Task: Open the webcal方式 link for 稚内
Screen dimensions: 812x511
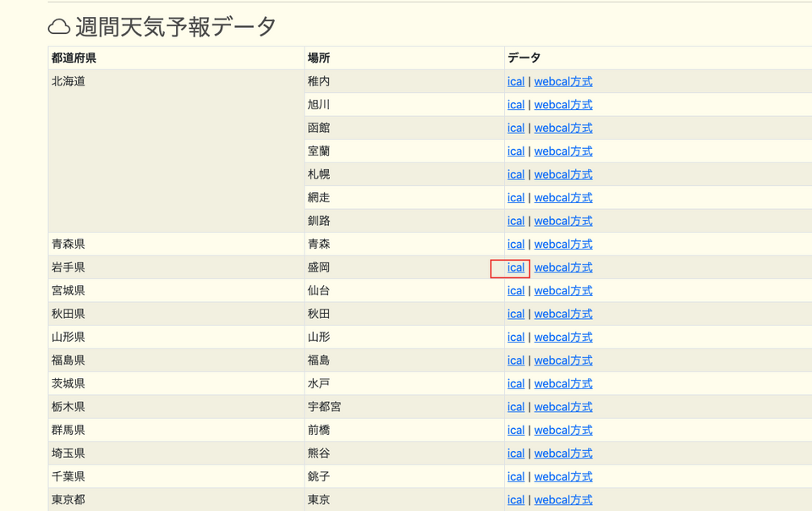Action: pos(563,81)
